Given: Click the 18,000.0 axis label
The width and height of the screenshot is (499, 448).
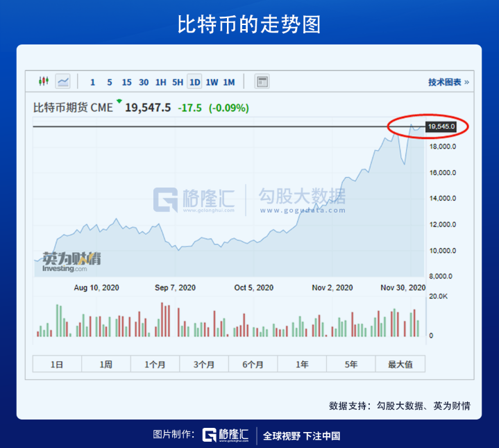Looking at the screenshot, I should (x=443, y=147).
